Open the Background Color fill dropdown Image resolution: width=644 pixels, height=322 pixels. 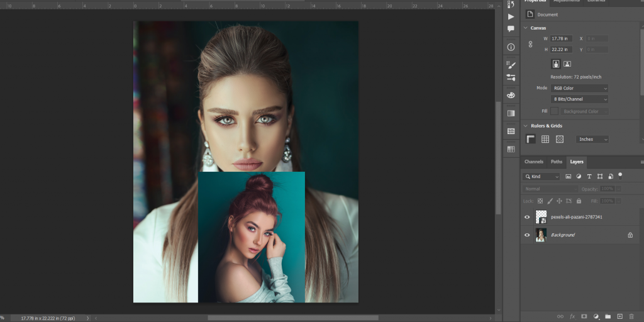[585, 112]
